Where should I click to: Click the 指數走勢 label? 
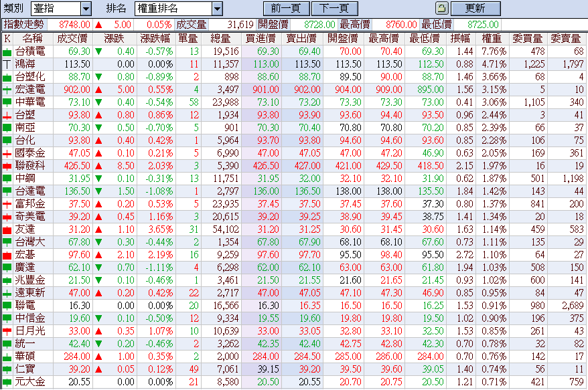click(x=23, y=25)
